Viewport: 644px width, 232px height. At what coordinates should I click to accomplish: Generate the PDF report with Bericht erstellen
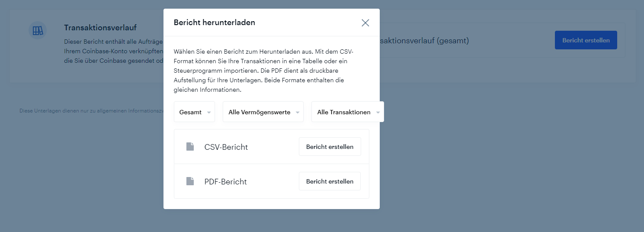[x=330, y=181]
